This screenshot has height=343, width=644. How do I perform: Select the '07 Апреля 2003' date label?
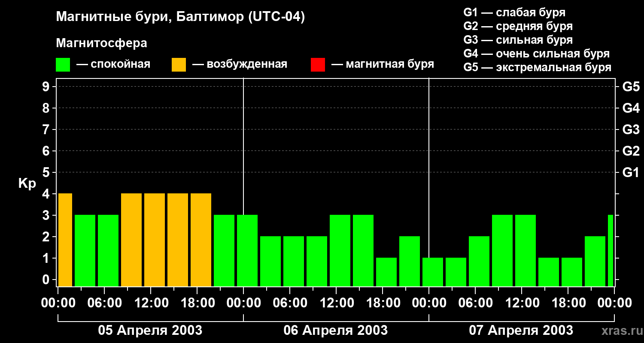click(521, 330)
